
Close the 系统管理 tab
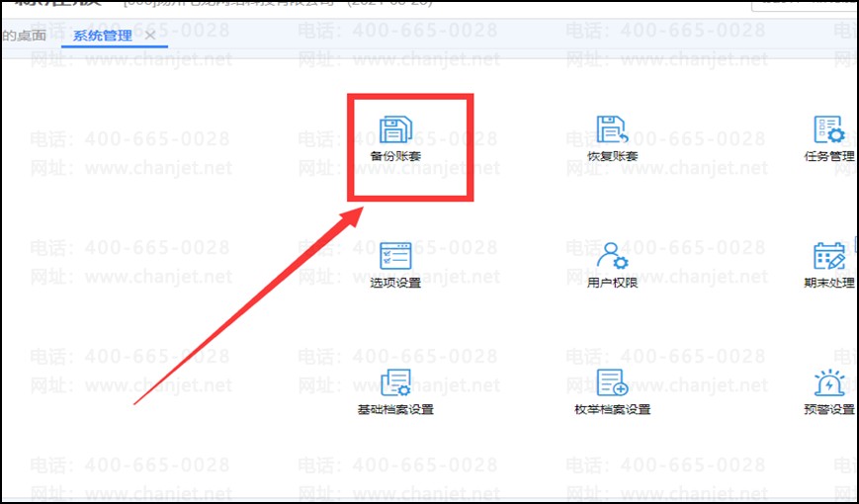[150, 36]
